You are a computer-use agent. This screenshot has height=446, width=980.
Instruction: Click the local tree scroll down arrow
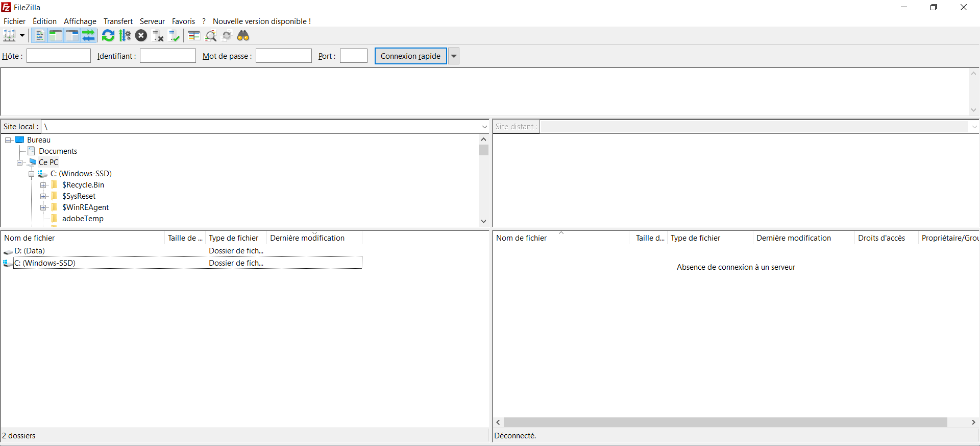pyautogui.click(x=483, y=221)
